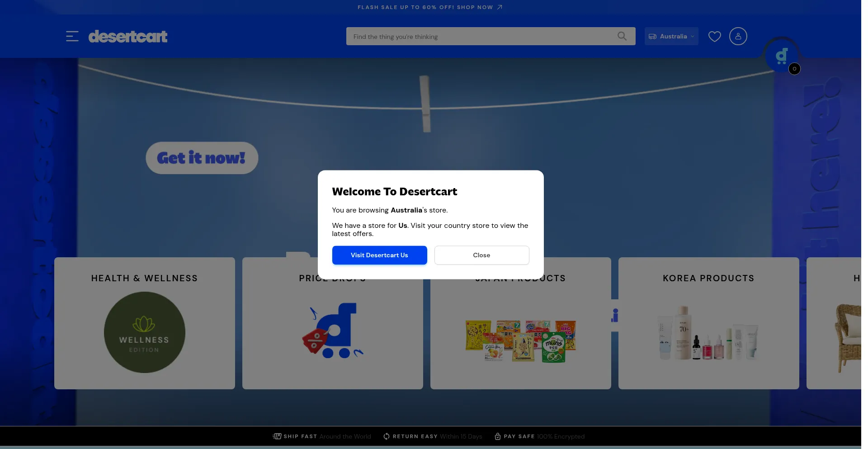Open the floating desertcart cart icon
This screenshot has width=868, height=449.
point(781,57)
